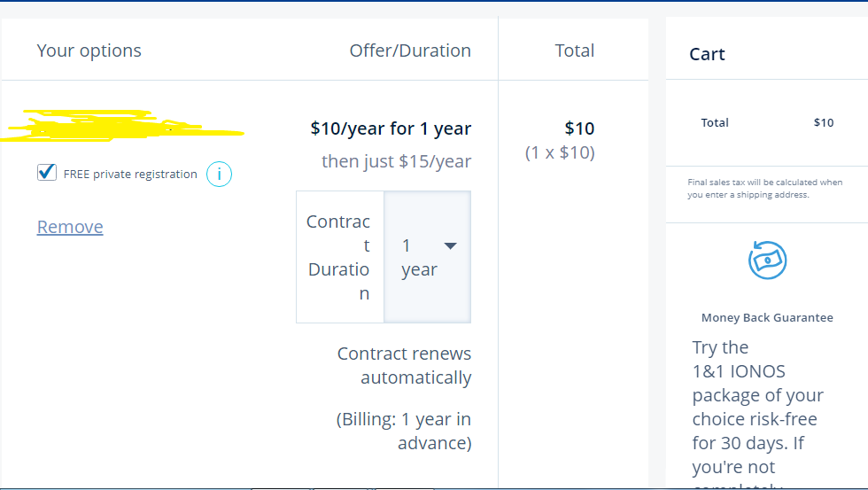
Task: Click the 'FREE private registration' label text
Action: click(x=130, y=175)
